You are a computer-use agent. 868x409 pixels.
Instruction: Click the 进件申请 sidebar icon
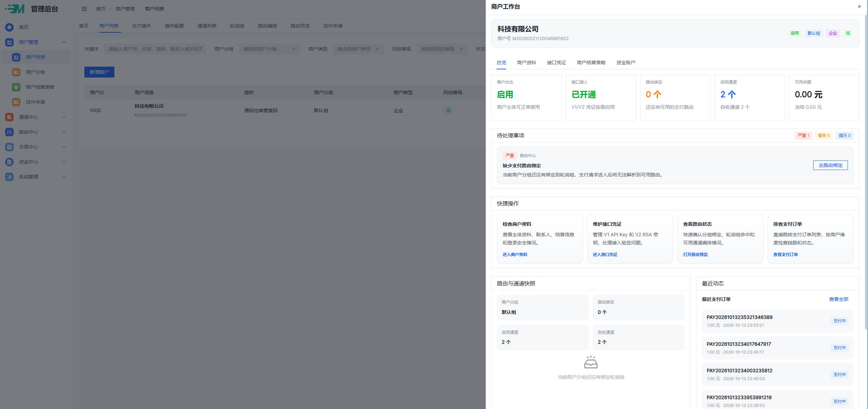pyautogui.click(x=16, y=102)
